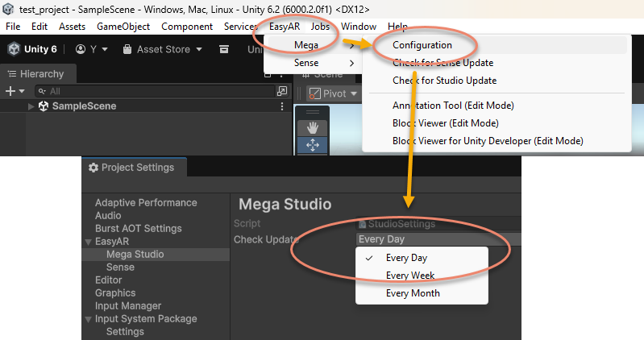This screenshot has width=644, height=340.
Task: Select Every Month update option
Action: (413, 293)
